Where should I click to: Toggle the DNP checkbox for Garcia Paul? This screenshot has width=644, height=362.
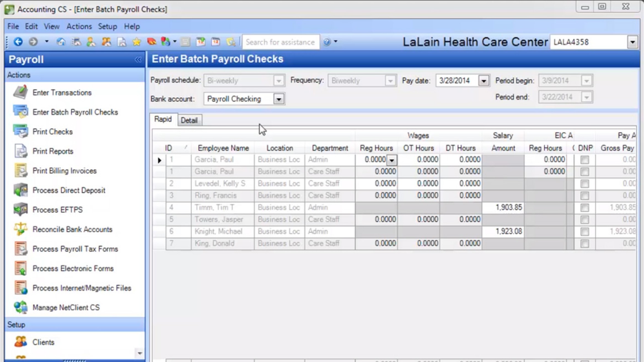(x=584, y=160)
